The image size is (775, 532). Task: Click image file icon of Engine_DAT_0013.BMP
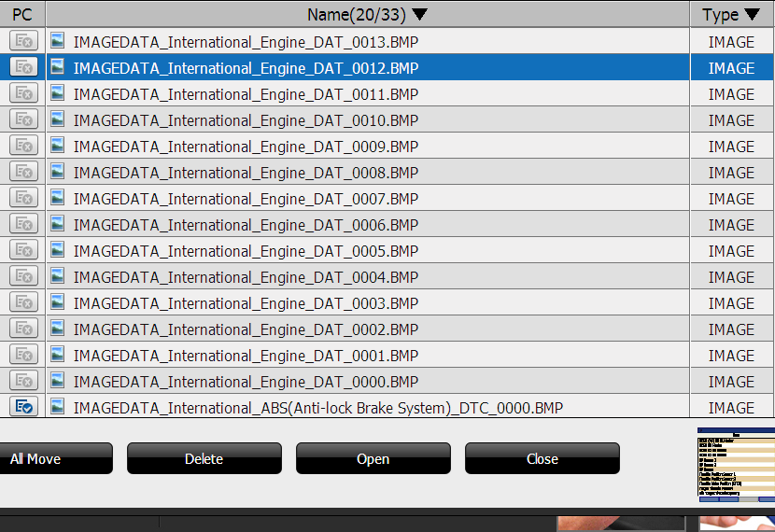[58, 40]
